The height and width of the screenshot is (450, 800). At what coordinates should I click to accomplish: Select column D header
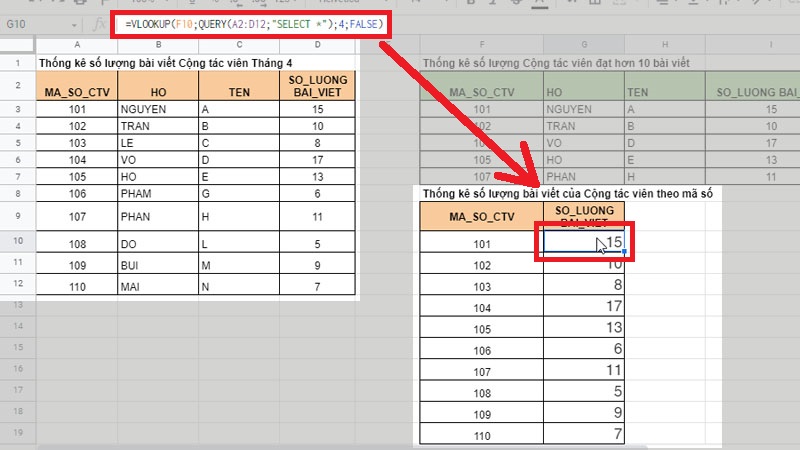coord(315,45)
